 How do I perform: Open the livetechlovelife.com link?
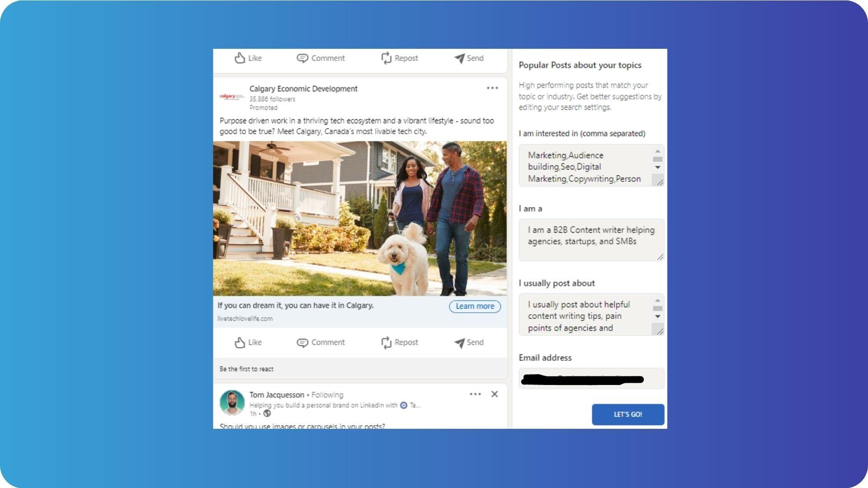click(245, 319)
